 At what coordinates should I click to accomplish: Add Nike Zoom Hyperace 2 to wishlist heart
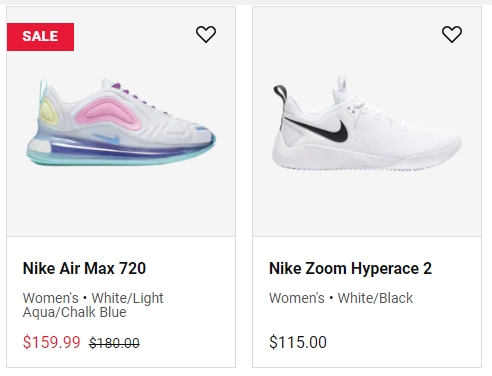pos(452,34)
